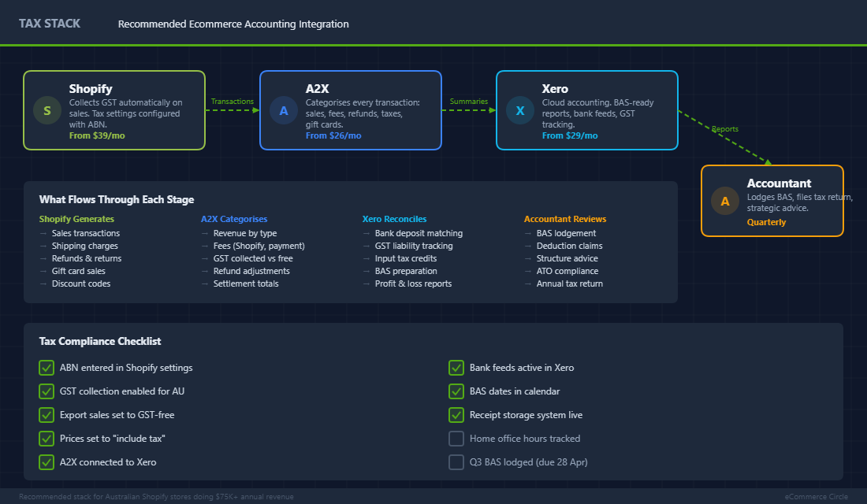Viewport: 867px width, 504px height.
Task: Toggle "Bank feeds active in Xero"
Action: (x=456, y=368)
